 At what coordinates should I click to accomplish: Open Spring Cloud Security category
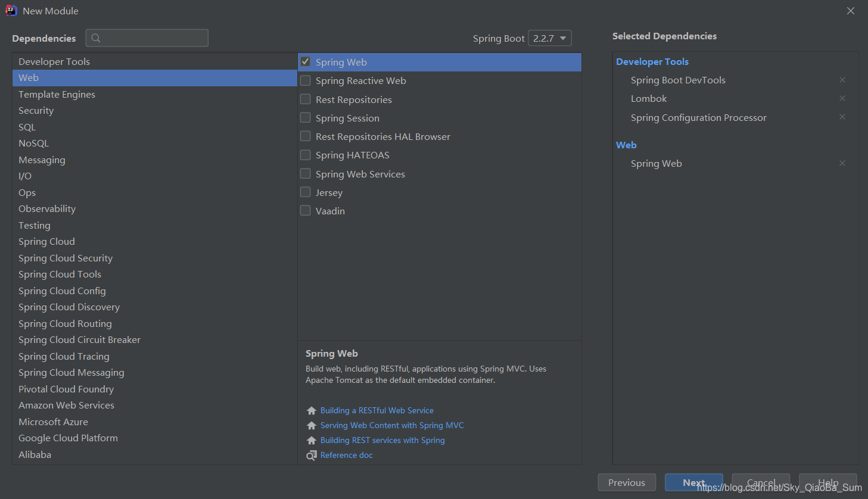[154, 258]
